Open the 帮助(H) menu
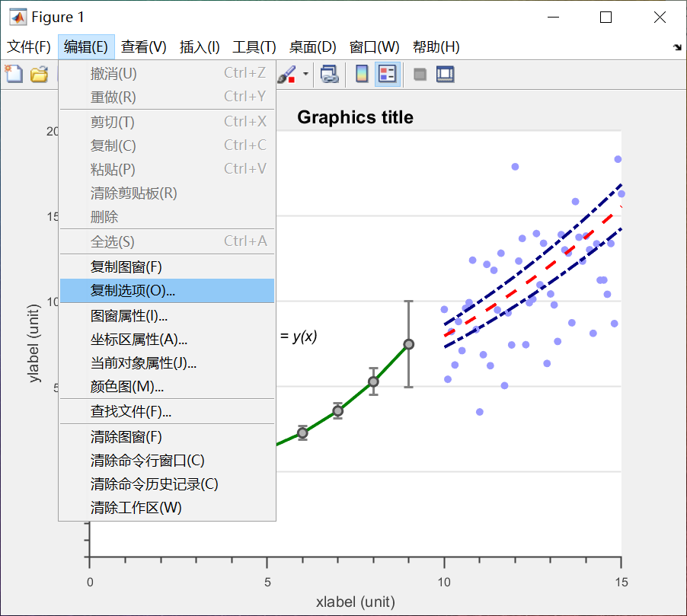Screen dimensions: 687x616 coord(436,46)
